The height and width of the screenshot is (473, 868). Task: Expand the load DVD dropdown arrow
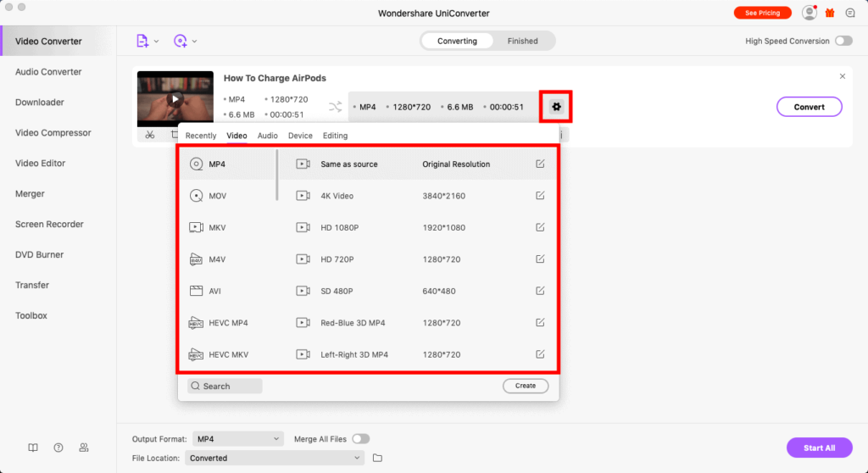[x=194, y=42]
